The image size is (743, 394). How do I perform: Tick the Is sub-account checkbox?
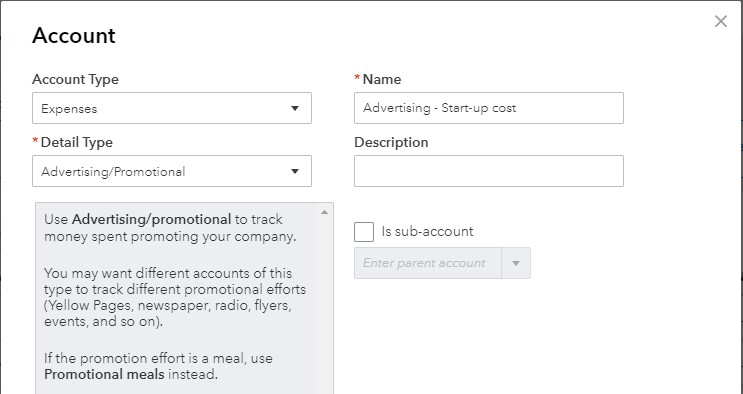click(364, 232)
